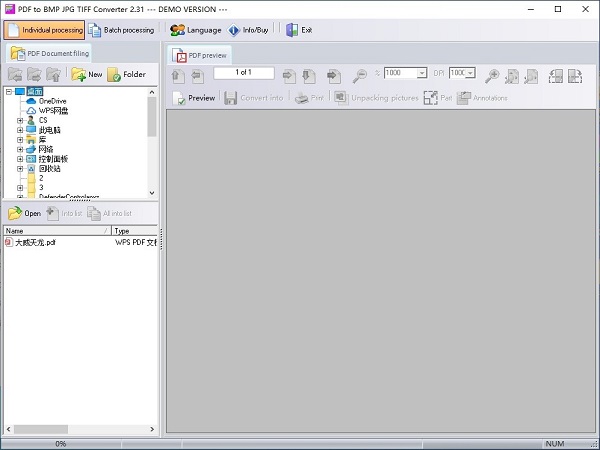Select OneDrive in the folder tree
Image resolution: width=600 pixels, height=450 pixels.
[x=52, y=101]
